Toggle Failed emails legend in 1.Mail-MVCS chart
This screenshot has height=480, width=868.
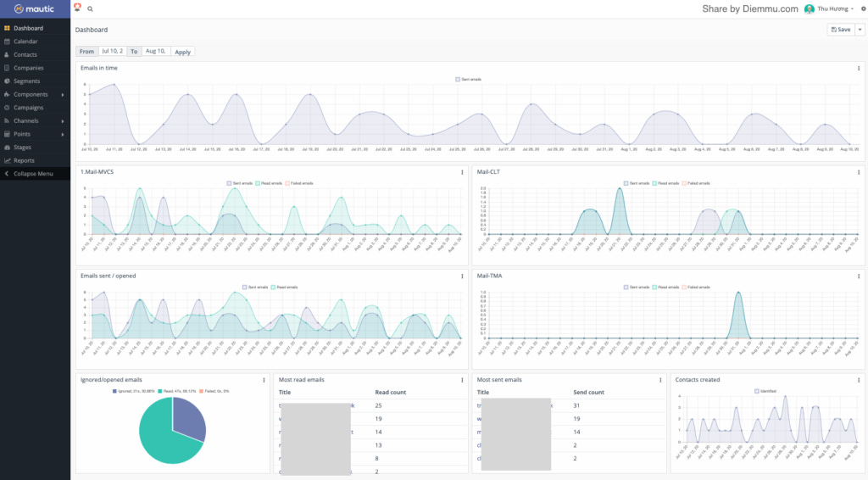299,183
